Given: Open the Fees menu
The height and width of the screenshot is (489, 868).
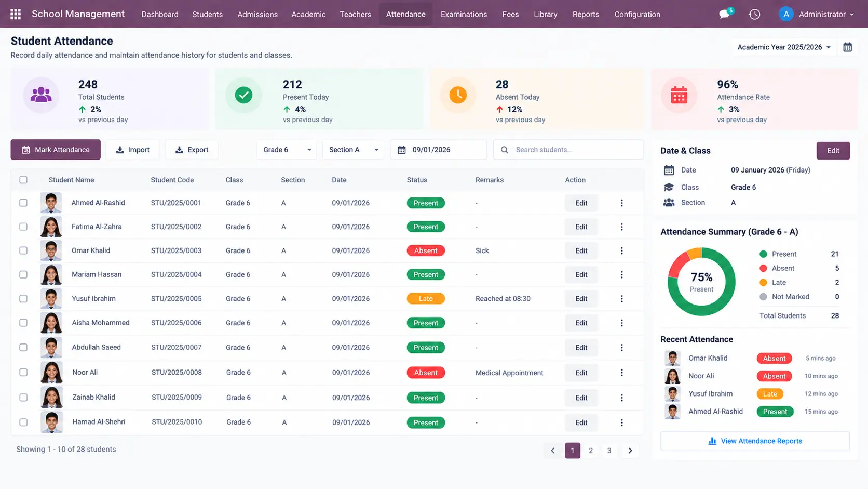Looking at the screenshot, I should pyautogui.click(x=510, y=14).
